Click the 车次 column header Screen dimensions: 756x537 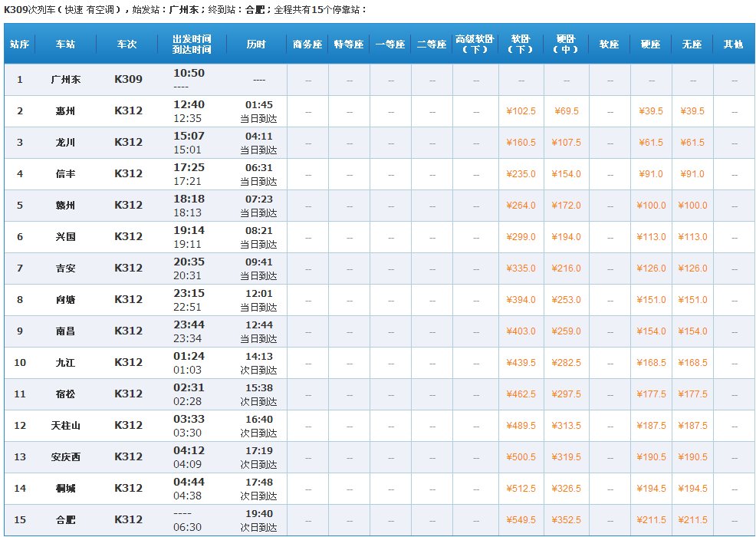tap(128, 44)
